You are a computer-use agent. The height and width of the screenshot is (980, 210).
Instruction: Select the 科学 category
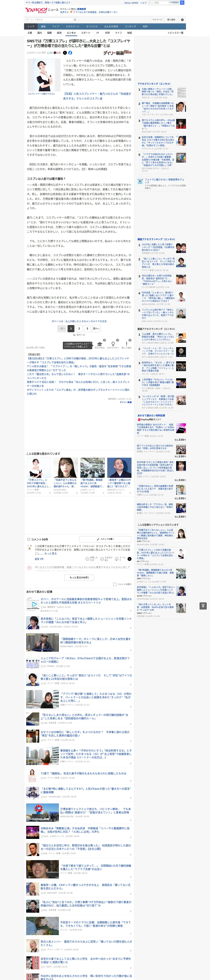coord(107,33)
